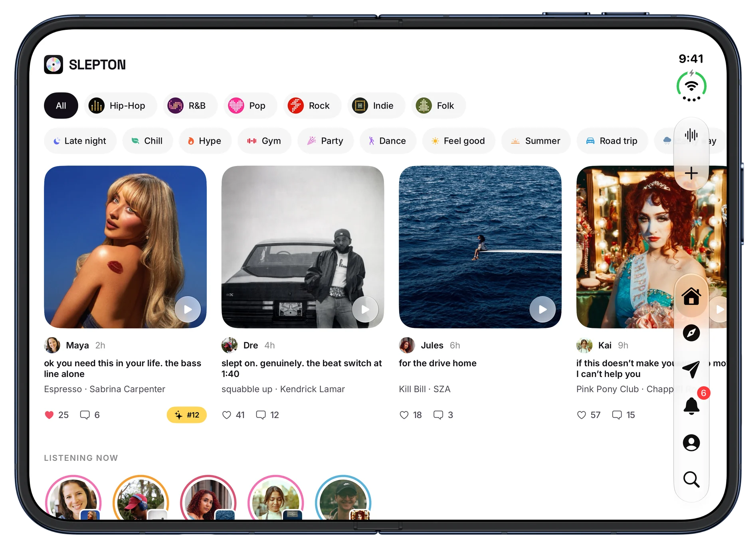Like Kai's post with 57 likes
The width and height of the screenshot is (756, 549).
(582, 415)
